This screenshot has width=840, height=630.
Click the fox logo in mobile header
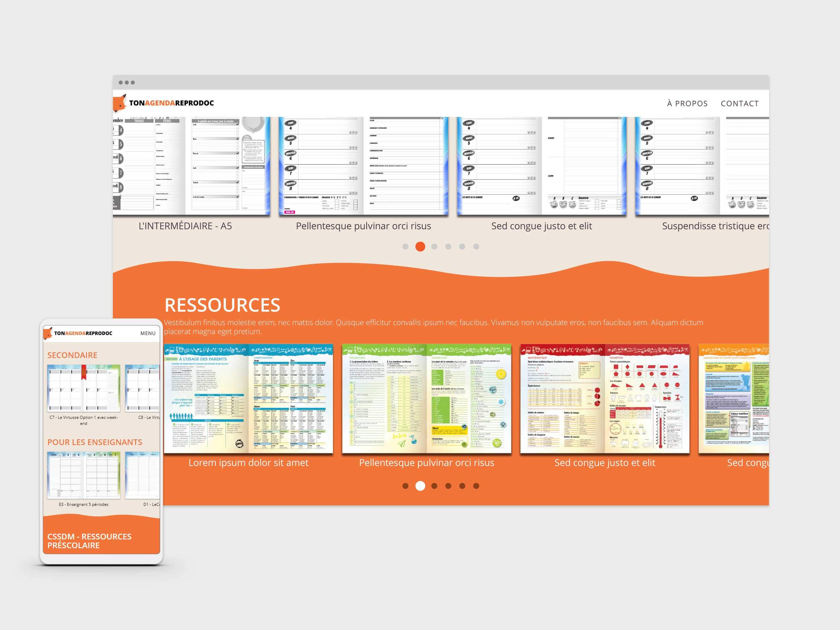pyautogui.click(x=48, y=333)
